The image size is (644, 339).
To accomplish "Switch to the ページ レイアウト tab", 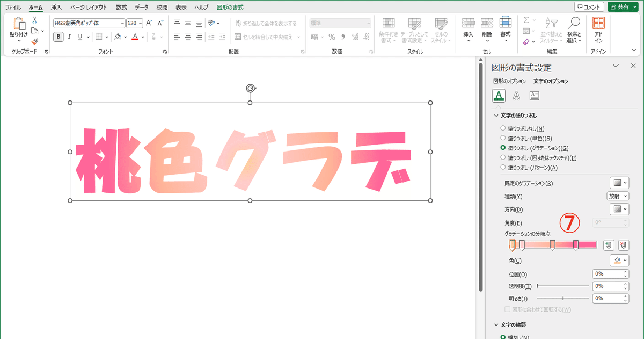I will [x=89, y=8].
